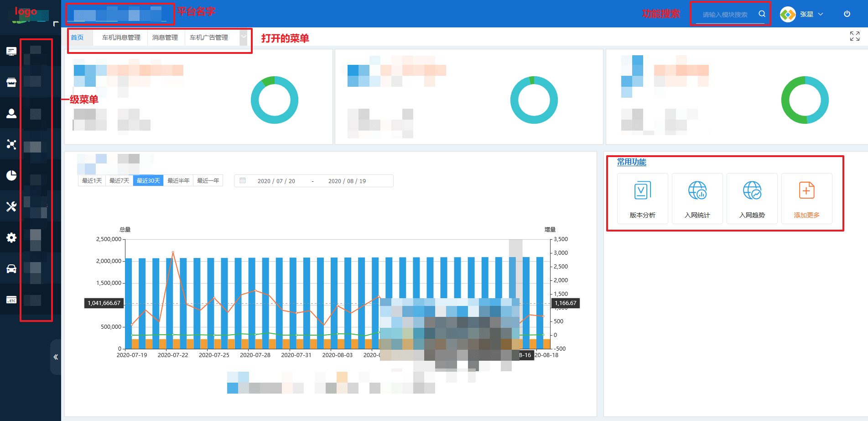Toggle fullscreen with expand arrows icon
This screenshot has height=421, width=868.
pyautogui.click(x=855, y=36)
